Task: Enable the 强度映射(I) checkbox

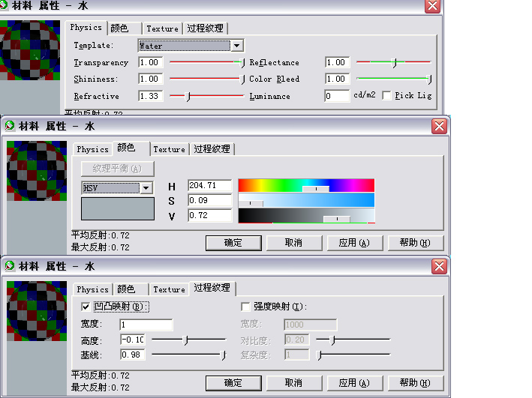Action: [x=245, y=307]
